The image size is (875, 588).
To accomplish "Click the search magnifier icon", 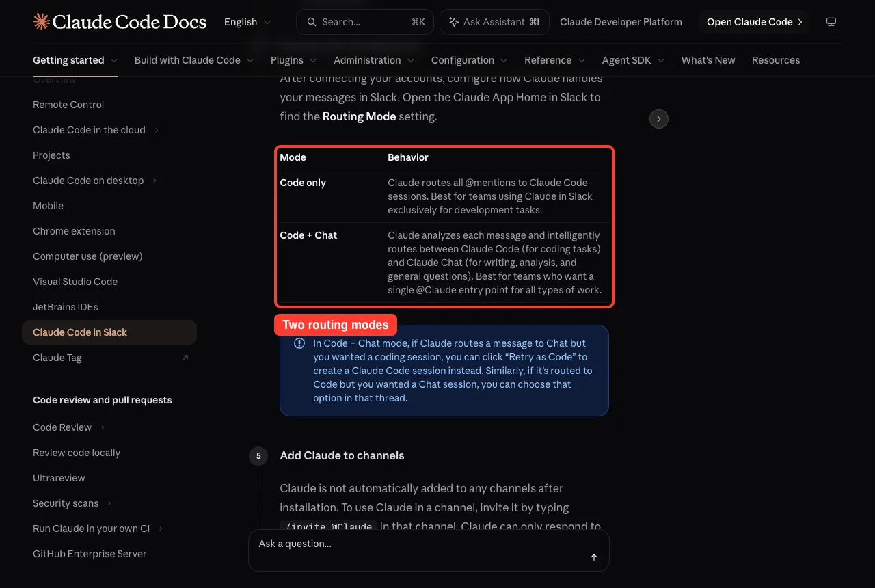I will (311, 22).
